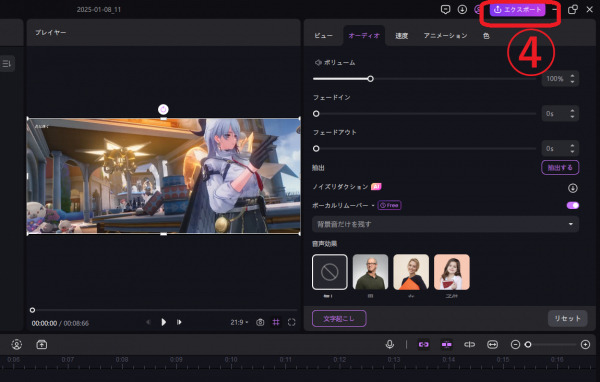Screen dimensions: 600x382
Task: Open the 背景音だけを残す dropdown
Action: 445,224
